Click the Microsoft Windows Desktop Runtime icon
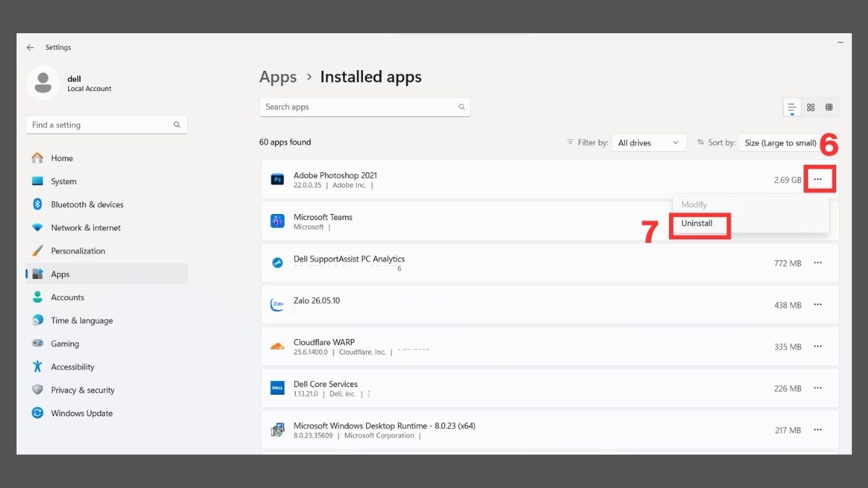Screen dimensions: 868x488 click(277, 430)
